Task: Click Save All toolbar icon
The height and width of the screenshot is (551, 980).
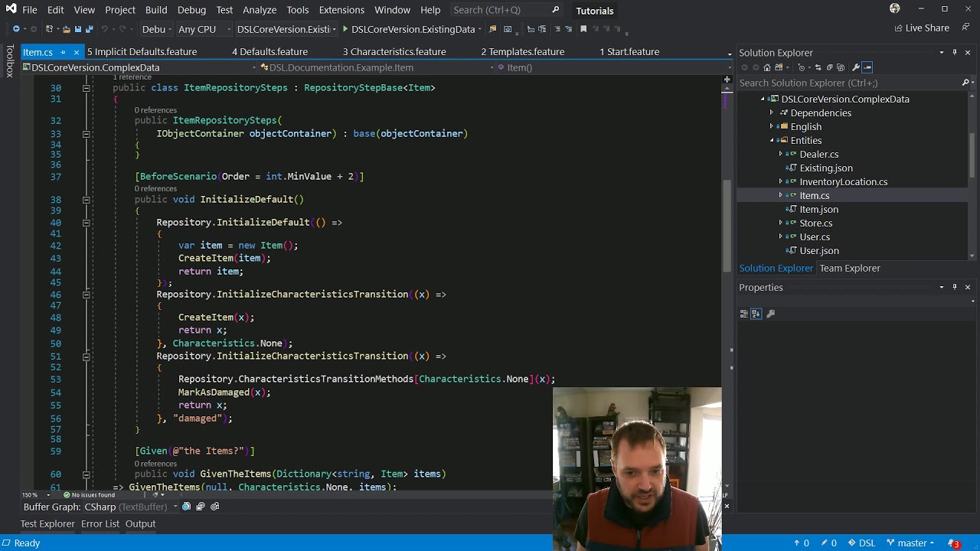Action: click(x=89, y=29)
